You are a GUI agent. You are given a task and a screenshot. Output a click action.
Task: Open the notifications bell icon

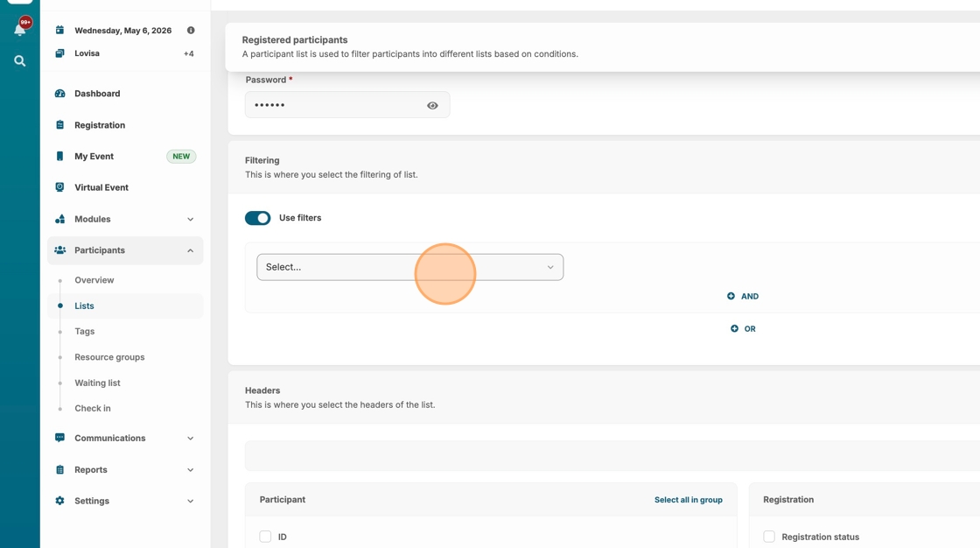(x=19, y=30)
